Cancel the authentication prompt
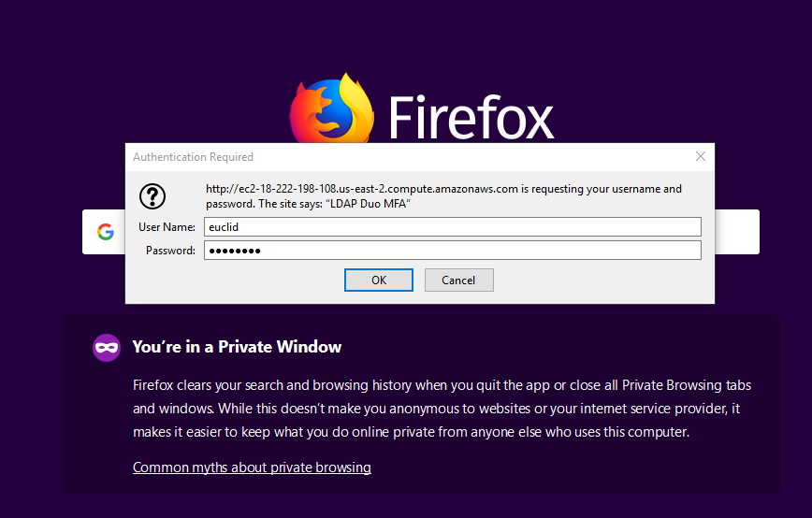 click(x=458, y=280)
